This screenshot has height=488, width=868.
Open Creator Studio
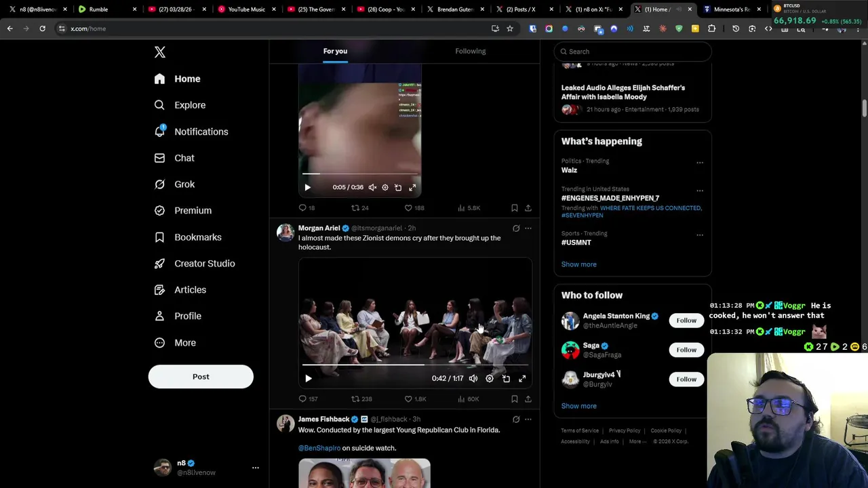195,263
